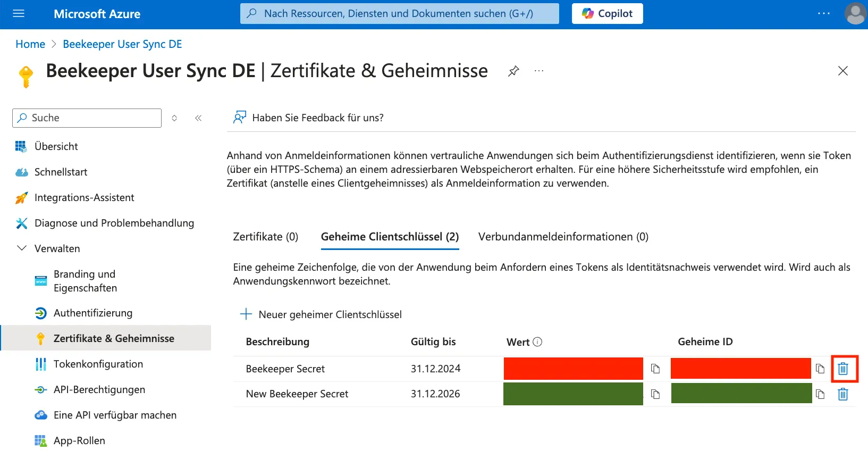Open the Beekeeper User Sync DE breadcrumb

tap(122, 44)
